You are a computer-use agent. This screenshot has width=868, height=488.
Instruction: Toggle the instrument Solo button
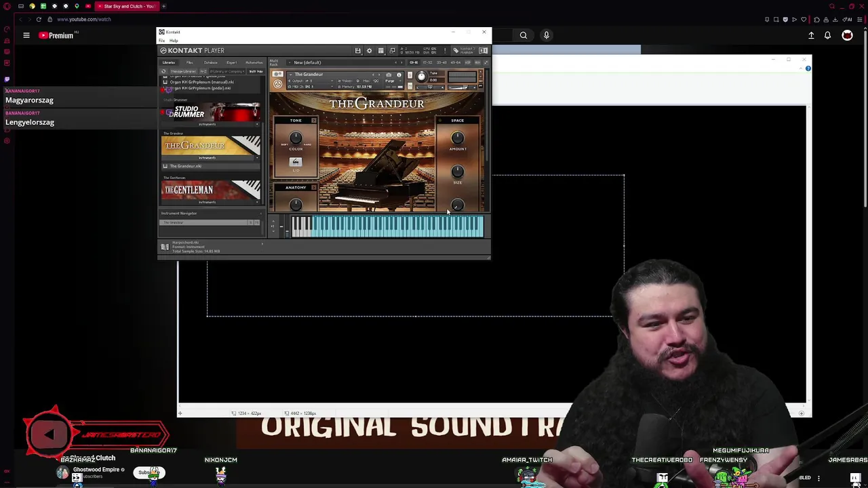(410, 75)
